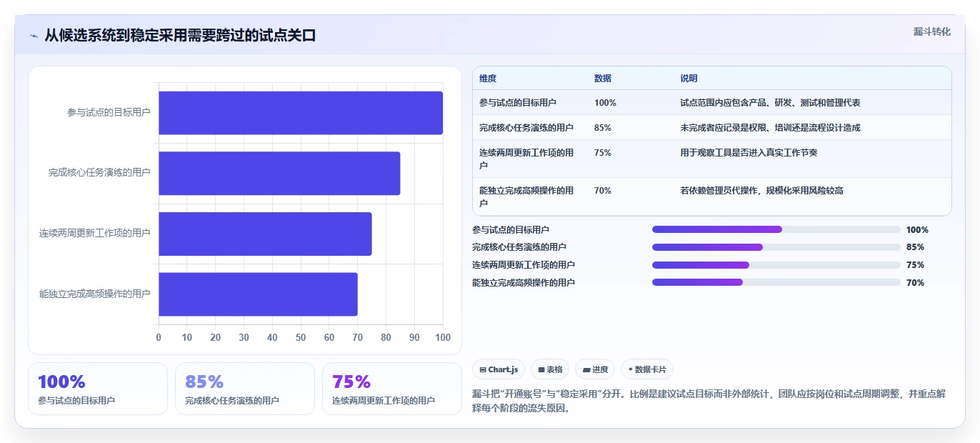Viewport: 980px width, 443px height.
Task: Click the 数据卡片 chip
Action: click(x=647, y=369)
